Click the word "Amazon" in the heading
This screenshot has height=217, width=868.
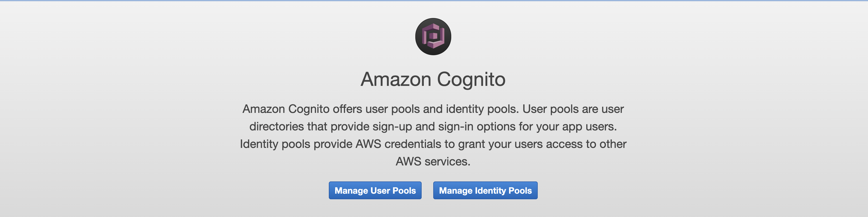click(x=396, y=80)
